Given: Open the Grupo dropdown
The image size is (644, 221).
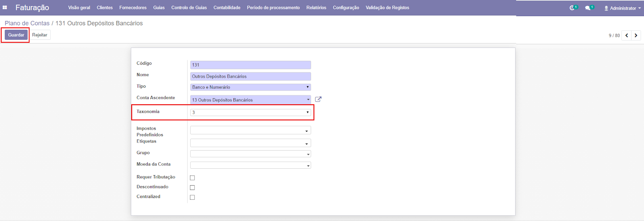Looking at the screenshot, I should pyautogui.click(x=250, y=154).
